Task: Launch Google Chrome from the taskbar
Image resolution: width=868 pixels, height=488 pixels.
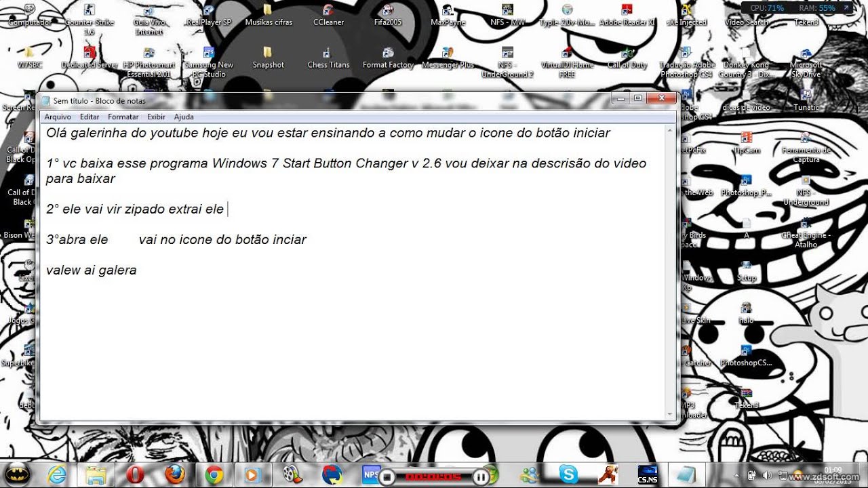Action: pos(214,475)
